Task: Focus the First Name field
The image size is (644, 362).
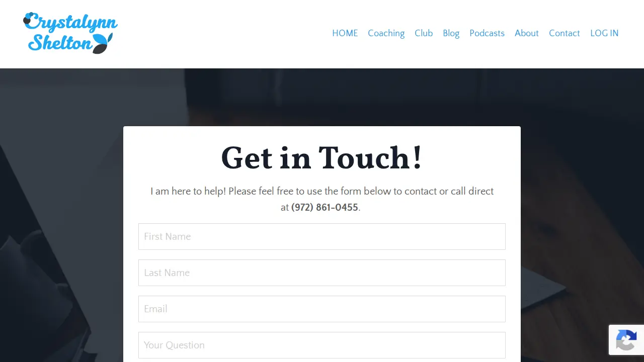Action: click(x=322, y=236)
